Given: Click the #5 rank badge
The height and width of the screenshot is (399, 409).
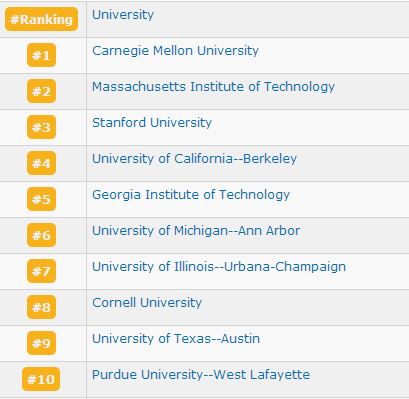Looking at the screenshot, I should tap(41, 199).
